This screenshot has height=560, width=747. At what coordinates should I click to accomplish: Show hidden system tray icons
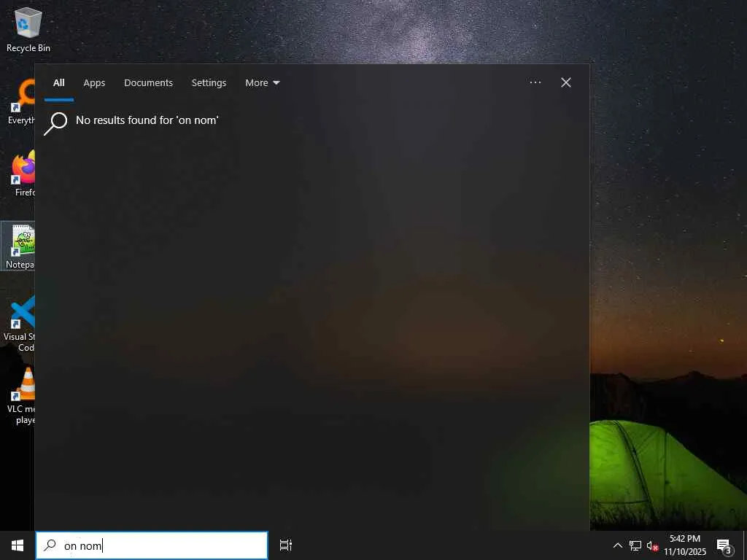point(617,545)
